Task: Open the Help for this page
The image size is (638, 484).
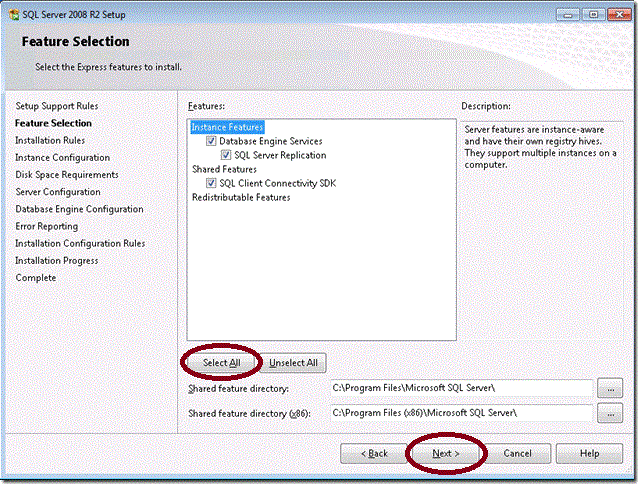Action: coord(589,453)
